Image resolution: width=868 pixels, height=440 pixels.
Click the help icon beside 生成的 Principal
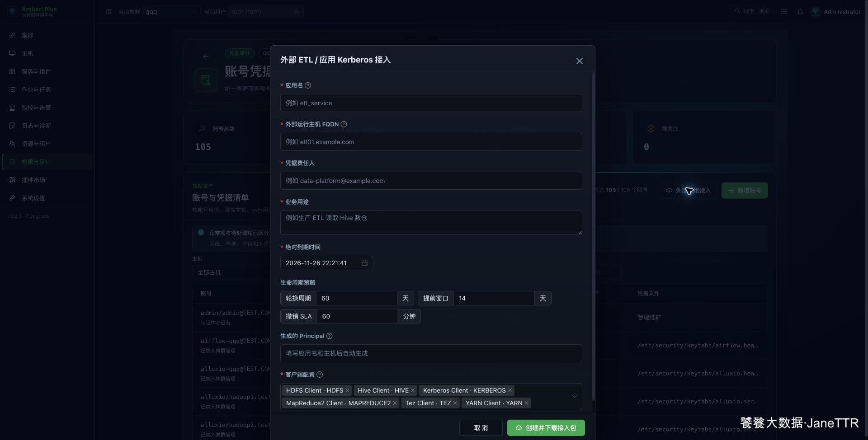(329, 336)
